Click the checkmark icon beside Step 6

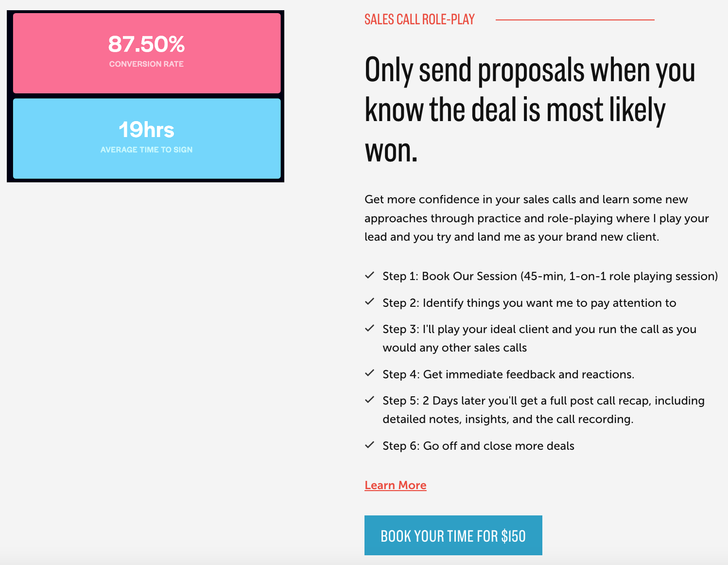click(369, 445)
